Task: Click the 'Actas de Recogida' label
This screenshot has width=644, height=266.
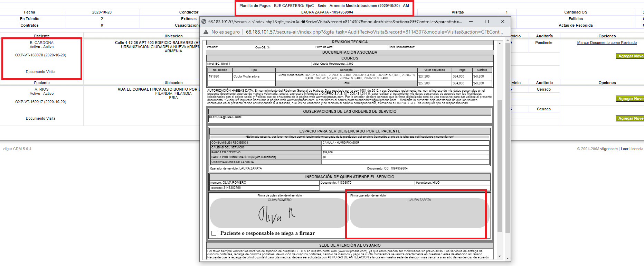Action: point(576,25)
